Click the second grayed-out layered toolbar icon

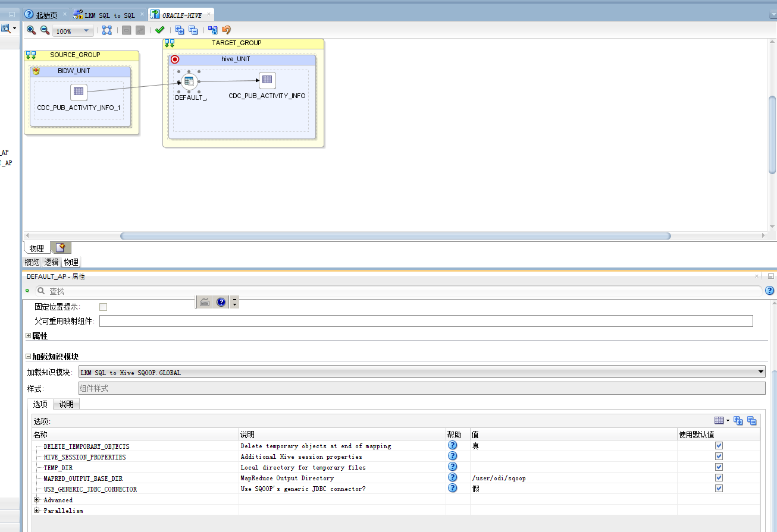(x=140, y=30)
